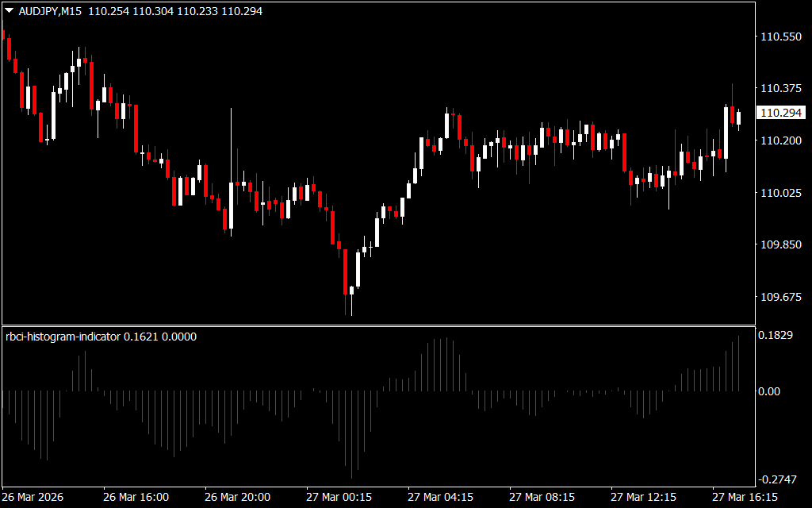The width and height of the screenshot is (812, 508).
Task: Click the 109.850 price axis label
Action: [x=781, y=244]
